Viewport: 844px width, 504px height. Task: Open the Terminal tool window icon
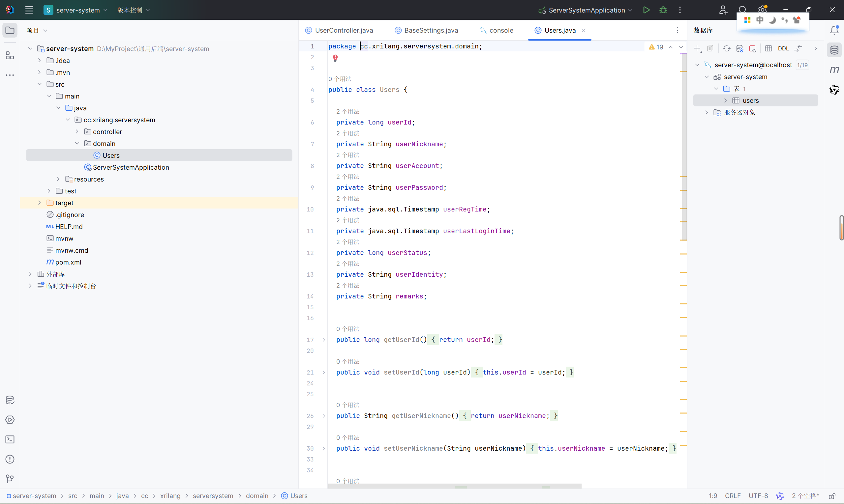click(10, 439)
